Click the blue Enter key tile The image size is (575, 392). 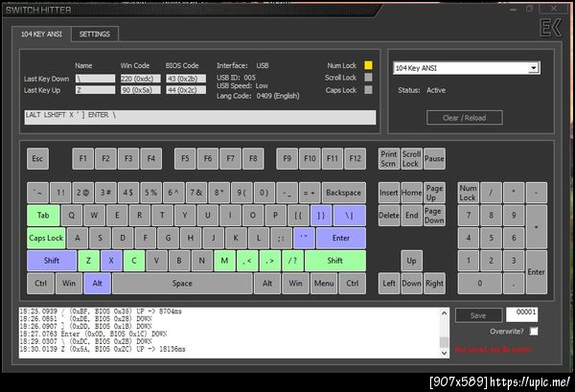341,238
